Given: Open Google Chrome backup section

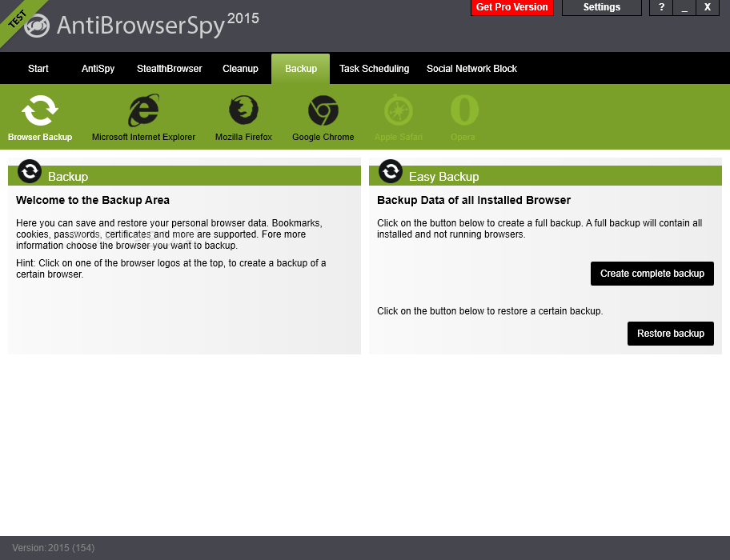Looking at the screenshot, I should click(323, 110).
